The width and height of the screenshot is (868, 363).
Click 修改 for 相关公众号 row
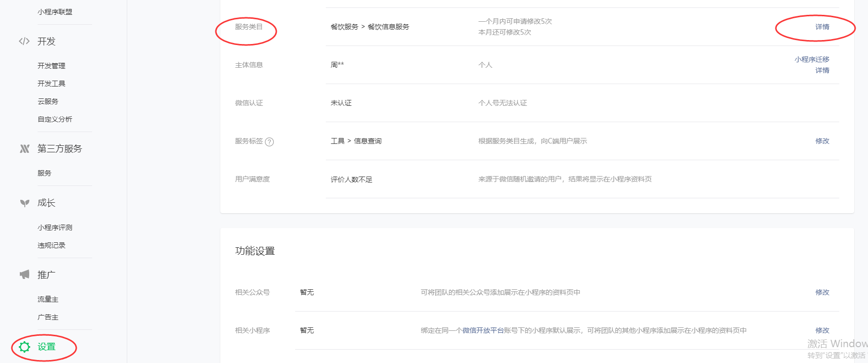pos(822,292)
